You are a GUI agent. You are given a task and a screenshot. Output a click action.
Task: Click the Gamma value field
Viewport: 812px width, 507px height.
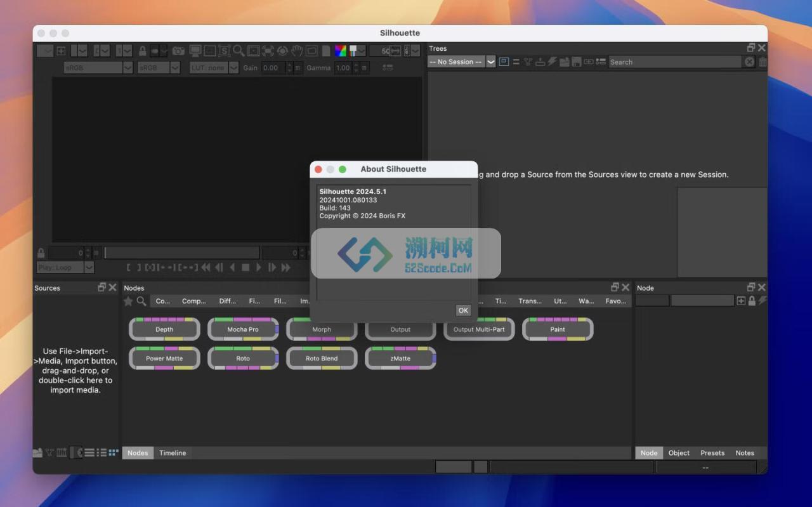[x=343, y=67]
